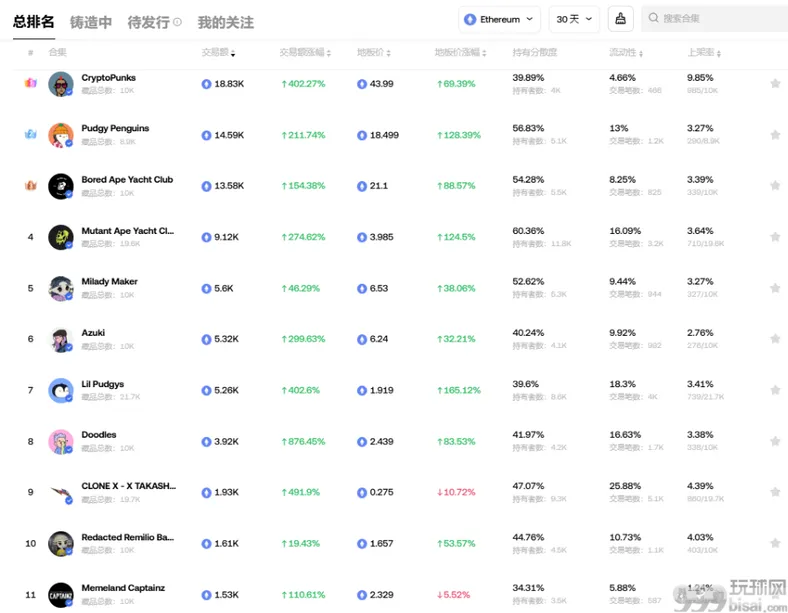Toggle favorite star on Milady Maker row
This screenshot has height=613, width=788.
point(775,288)
